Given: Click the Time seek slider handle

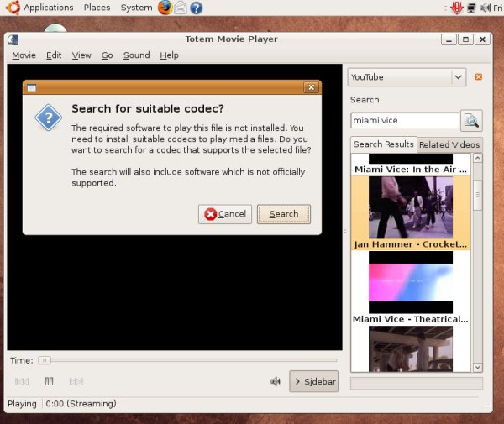Looking at the screenshot, I should pyautogui.click(x=45, y=360).
